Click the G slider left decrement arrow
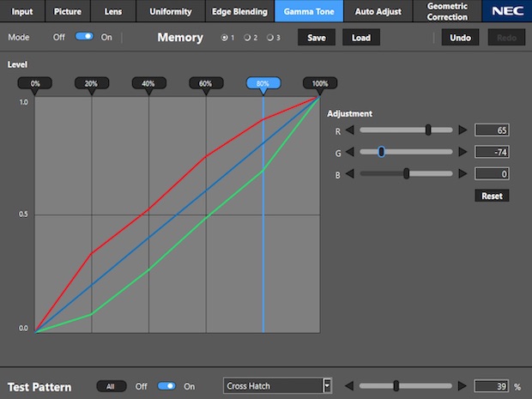Screen dimensions: 532x399 (x=352, y=152)
